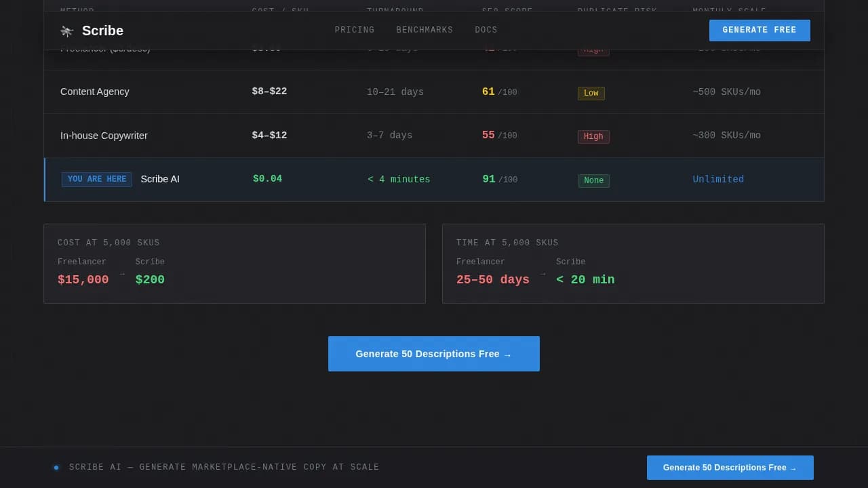This screenshot has width=868, height=488.
Task: Open the Docs nav link
Action: click(486, 30)
